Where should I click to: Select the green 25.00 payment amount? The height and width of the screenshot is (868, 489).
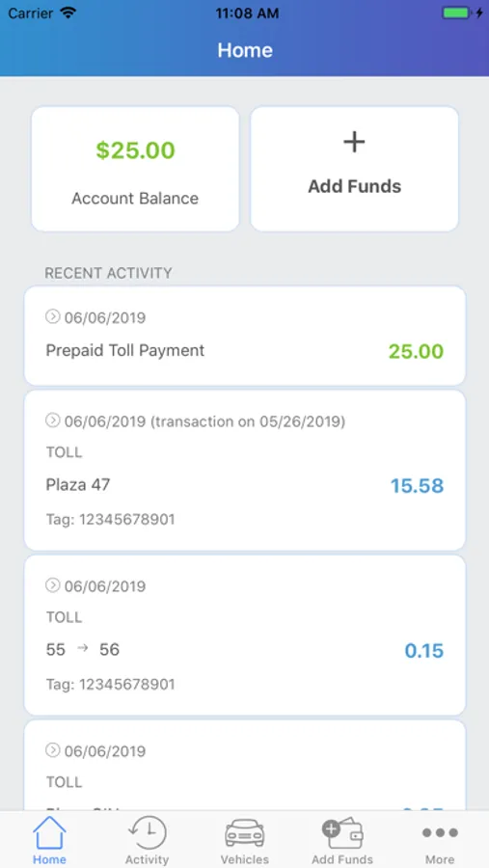point(416,351)
